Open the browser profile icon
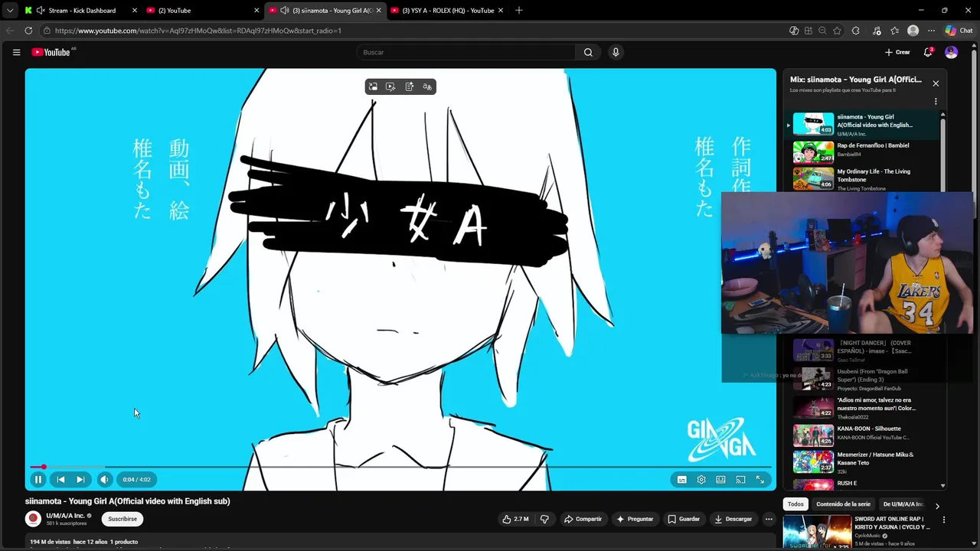Screen dimensions: 980x551 click(x=913, y=31)
